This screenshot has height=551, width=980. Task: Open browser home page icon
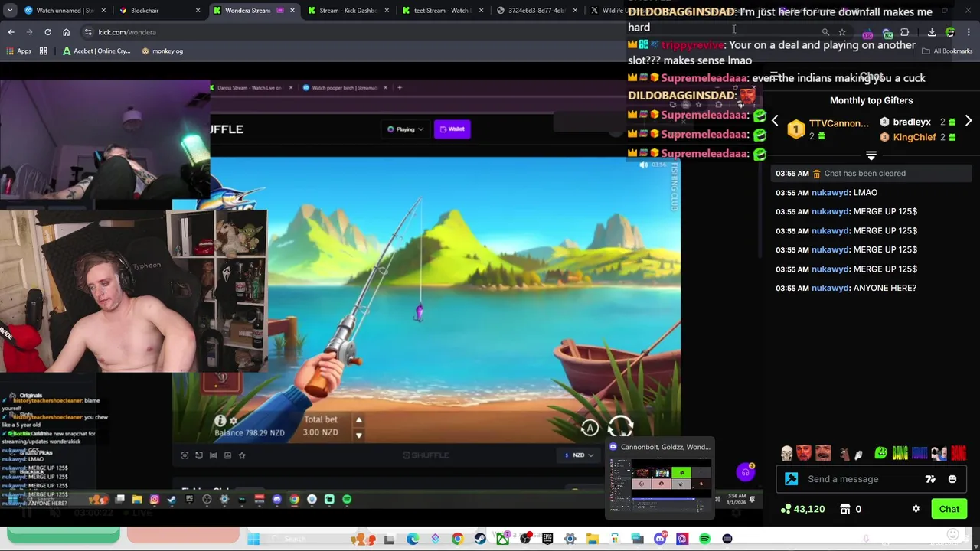point(66,32)
